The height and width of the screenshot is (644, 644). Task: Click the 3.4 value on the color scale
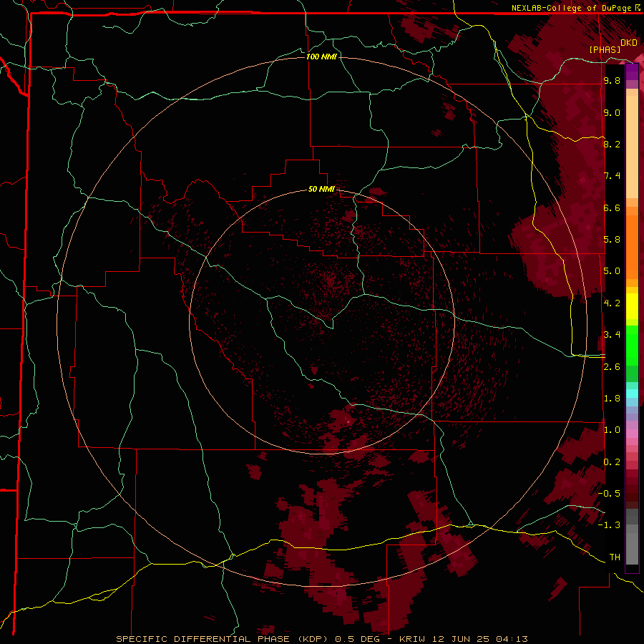coord(612,335)
